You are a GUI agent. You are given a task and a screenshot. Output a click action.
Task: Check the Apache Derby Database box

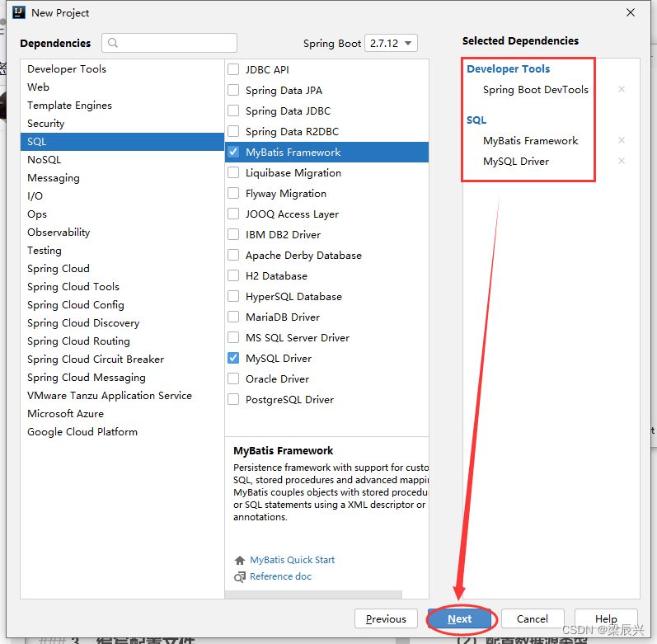pos(233,255)
